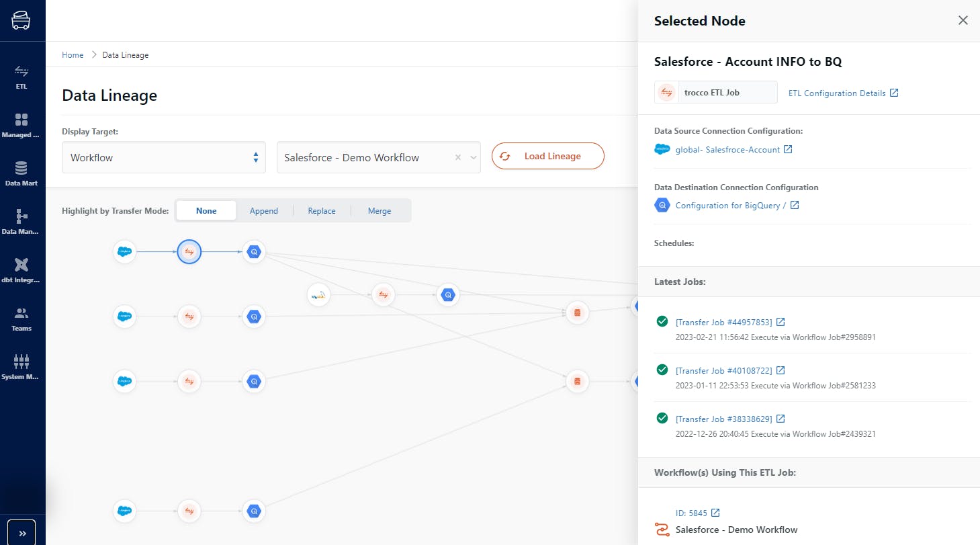Open the Transfer Job #44957853 link

(x=724, y=322)
